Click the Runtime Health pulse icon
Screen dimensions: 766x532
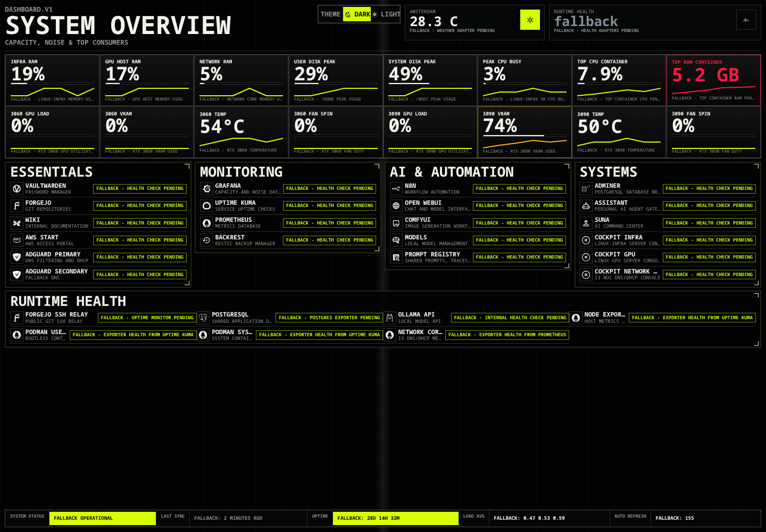(746, 20)
